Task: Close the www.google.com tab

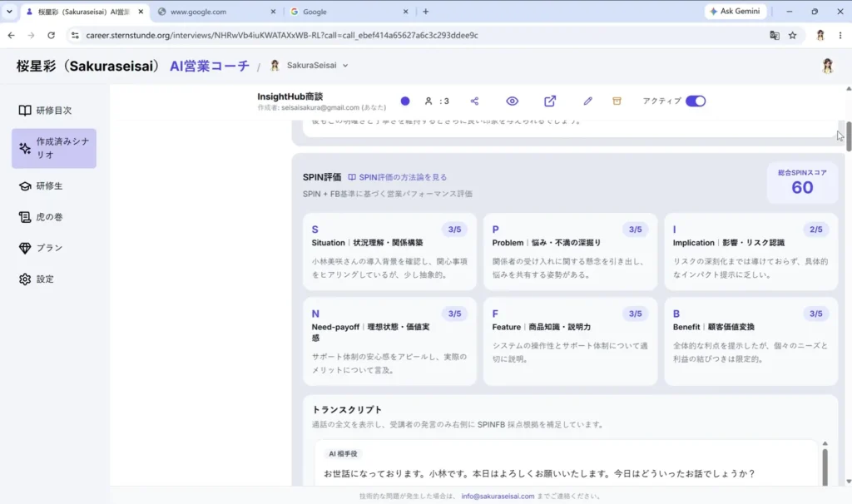Action: 273,12
